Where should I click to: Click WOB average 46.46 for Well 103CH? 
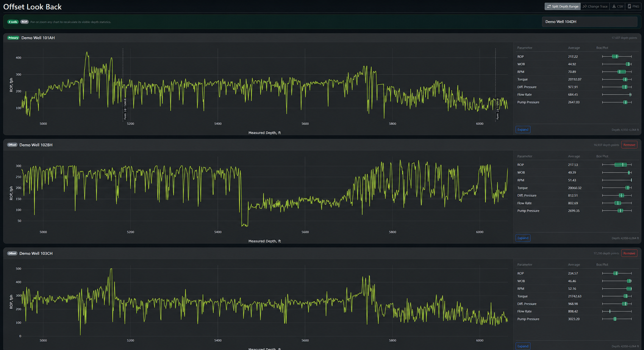coord(572,281)
